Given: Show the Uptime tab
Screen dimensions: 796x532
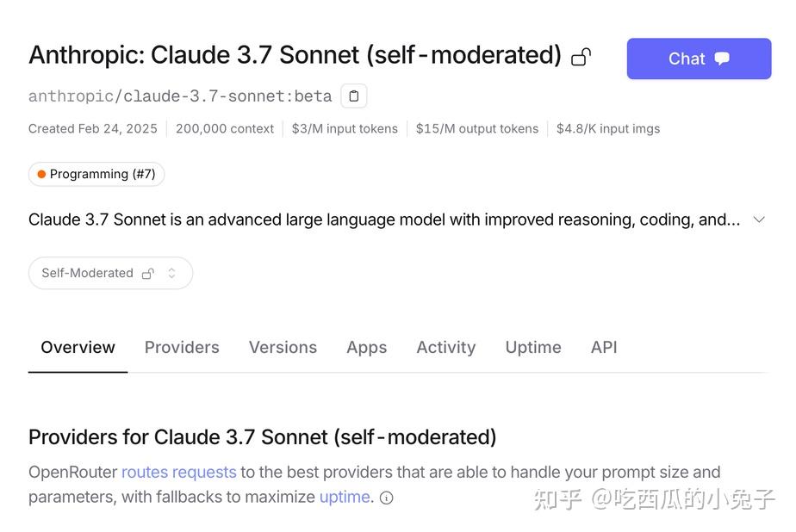Looking at the screenshot, I should pos(533,347).
